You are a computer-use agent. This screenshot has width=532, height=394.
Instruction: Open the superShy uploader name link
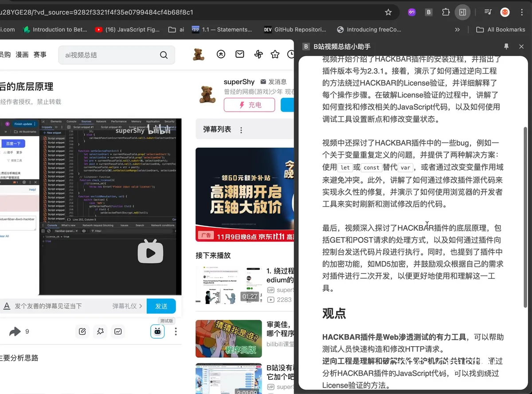(239, 82)
